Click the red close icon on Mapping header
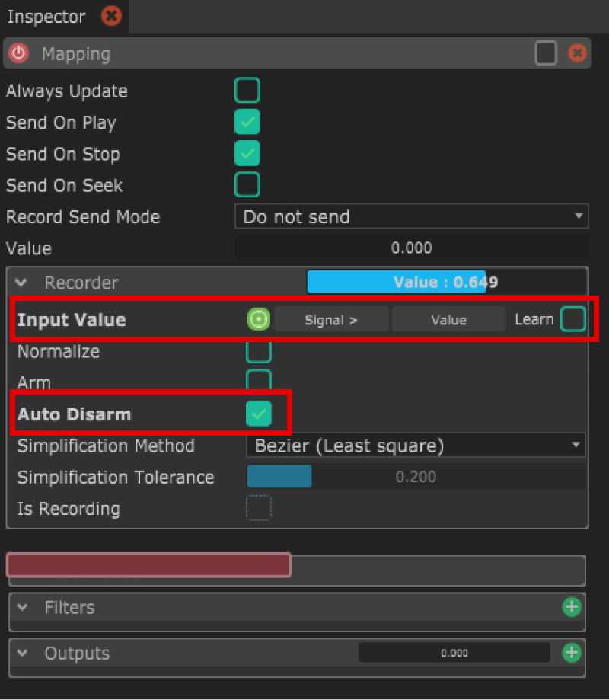Screen dimensions: 609x700 [578, 54]
